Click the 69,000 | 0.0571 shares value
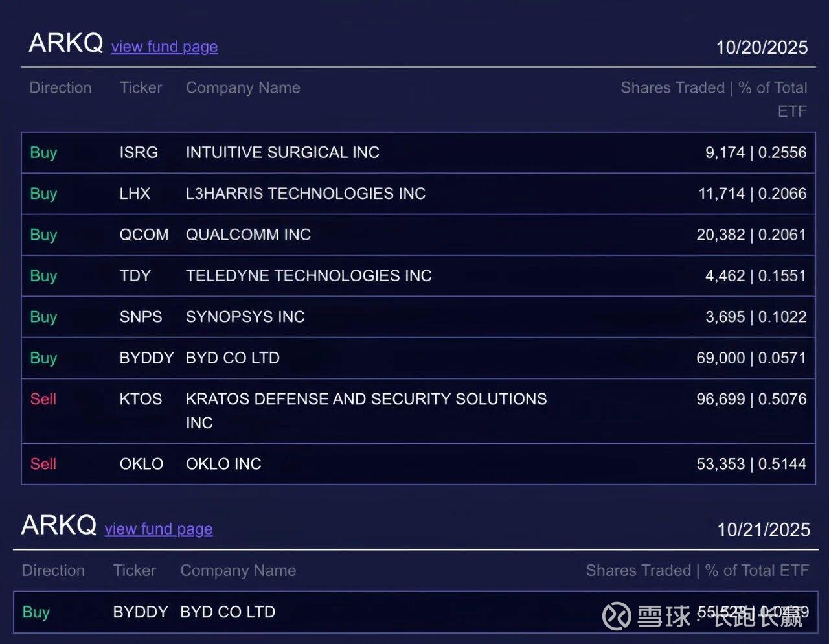 (x=751, y=358)
